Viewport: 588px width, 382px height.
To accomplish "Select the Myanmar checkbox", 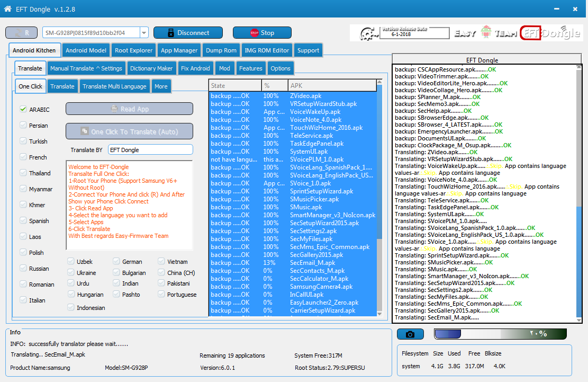I will pyautogui.click(x=23, y=189).
